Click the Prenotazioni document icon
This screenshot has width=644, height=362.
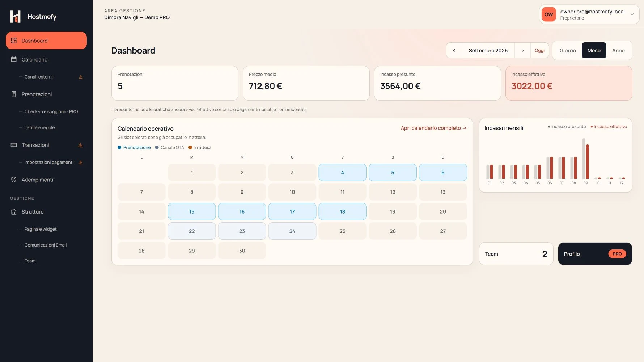pos(14,94)
